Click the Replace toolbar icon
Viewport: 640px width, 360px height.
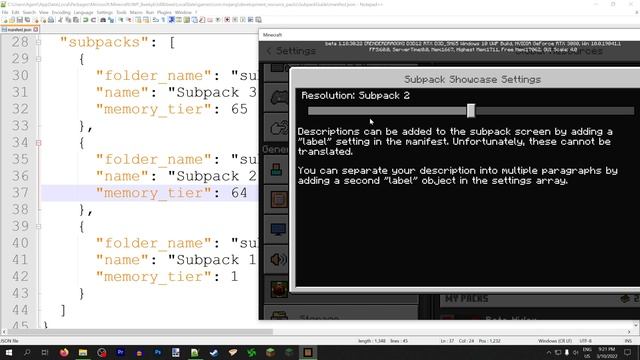click(x=111, y=20)
